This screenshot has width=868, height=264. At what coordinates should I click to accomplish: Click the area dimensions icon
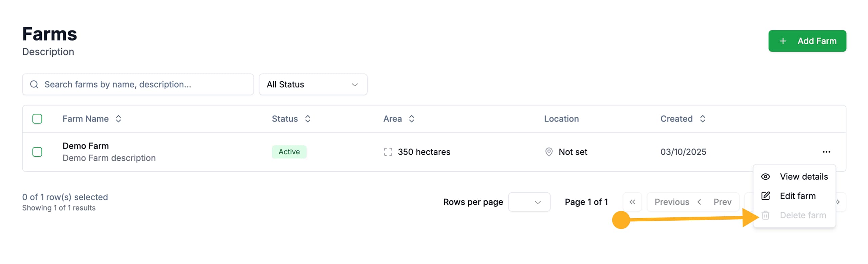click(x=388, y=152)
